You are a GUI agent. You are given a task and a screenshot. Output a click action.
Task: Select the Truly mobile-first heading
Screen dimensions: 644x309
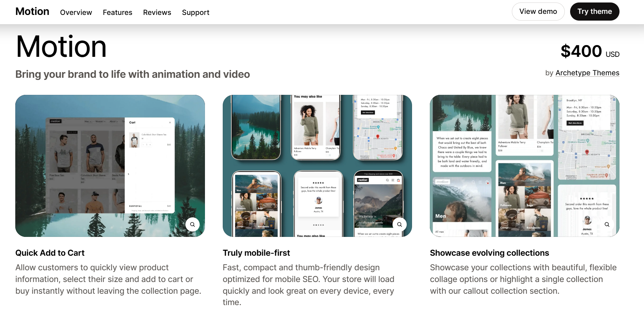pyautogui.click(x=256, y=253)
